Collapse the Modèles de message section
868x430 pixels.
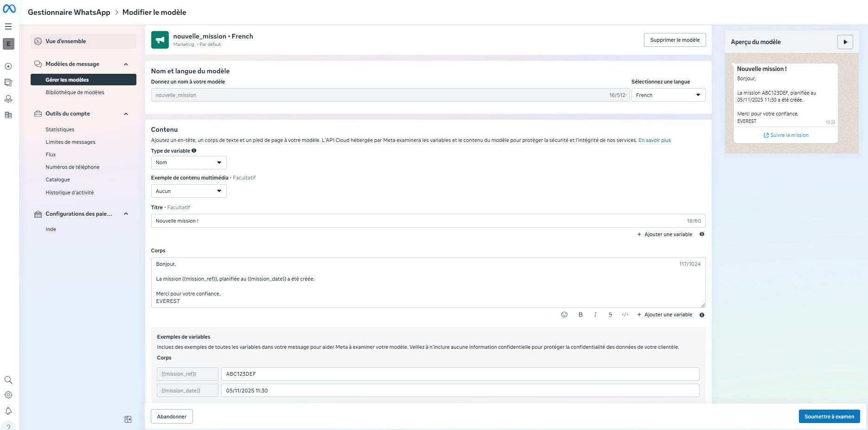[126, 64]
